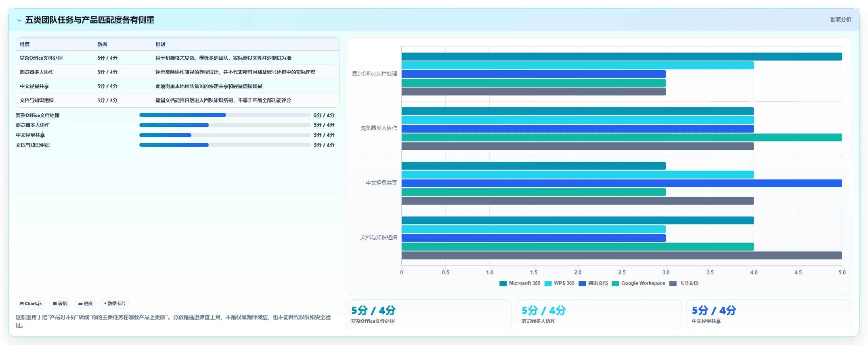This screenshot has width=868, height=345.
Task: Click the 数据卡片 tag chip
Action: [x=115, y=303]
